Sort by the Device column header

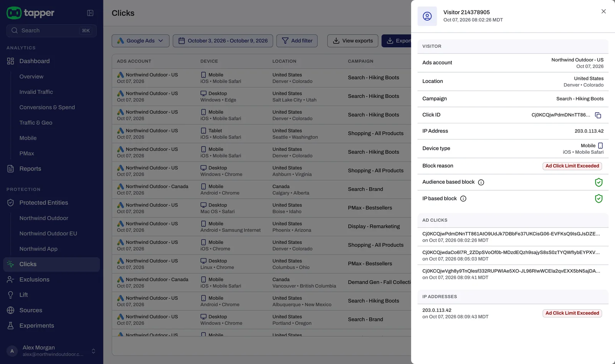pos(209,61)
